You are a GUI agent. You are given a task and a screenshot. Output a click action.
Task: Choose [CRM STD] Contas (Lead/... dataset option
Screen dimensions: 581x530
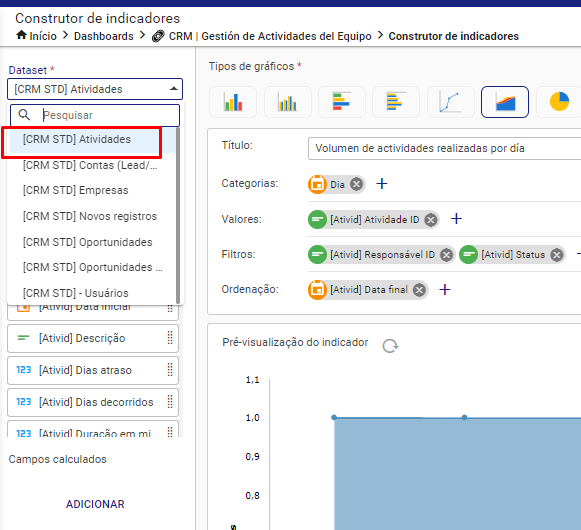pos(93,165)
